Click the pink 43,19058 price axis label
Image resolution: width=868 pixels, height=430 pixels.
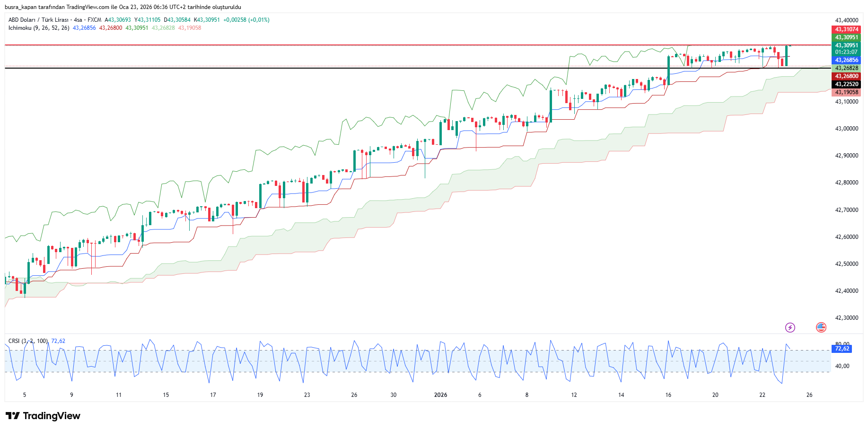point(846,92)
